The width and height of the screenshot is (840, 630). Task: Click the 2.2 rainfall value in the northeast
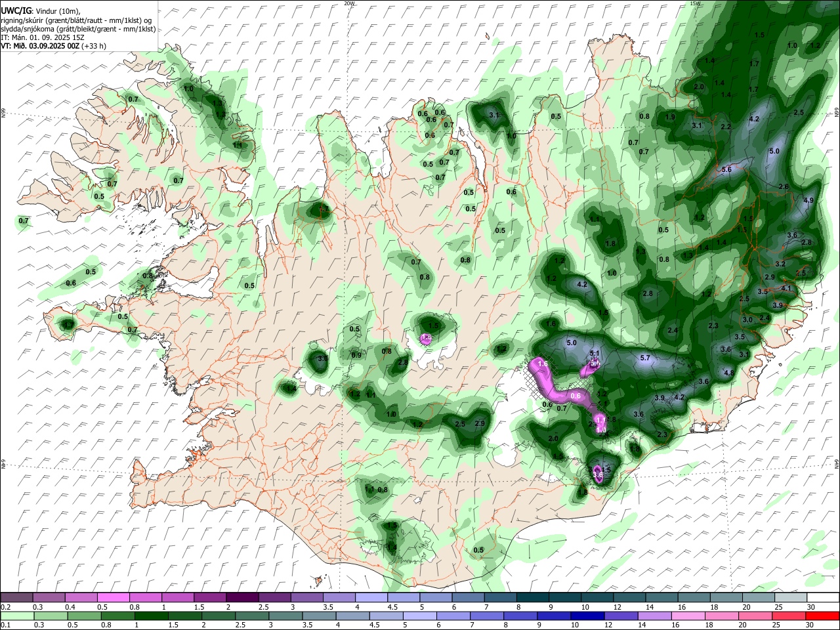pyautogui.click(x=726, y=127)
